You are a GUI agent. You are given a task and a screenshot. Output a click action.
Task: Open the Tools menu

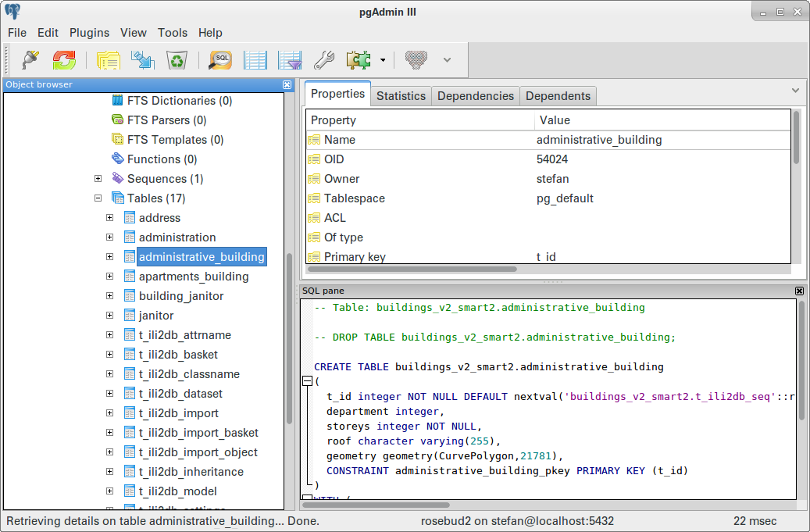click(173, 33)
